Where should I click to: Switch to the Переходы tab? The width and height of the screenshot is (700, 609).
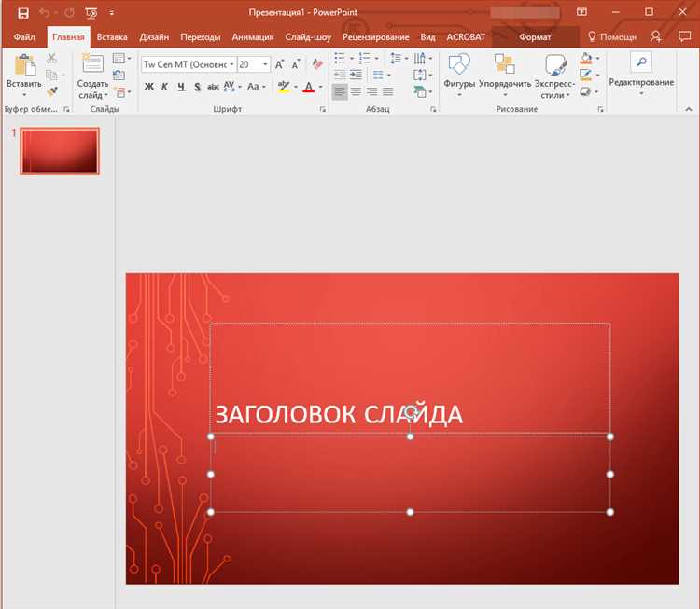point(201,37)
